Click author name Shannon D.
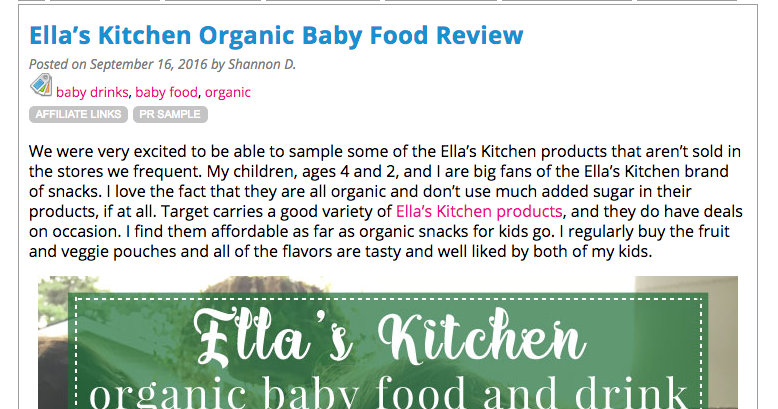778x409 pixels. click(261, 65)
